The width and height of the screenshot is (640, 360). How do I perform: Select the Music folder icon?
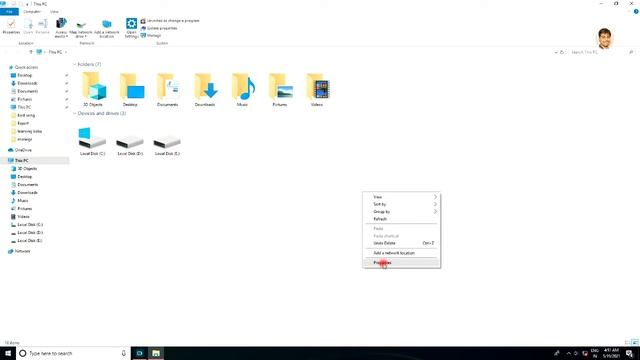242,86
